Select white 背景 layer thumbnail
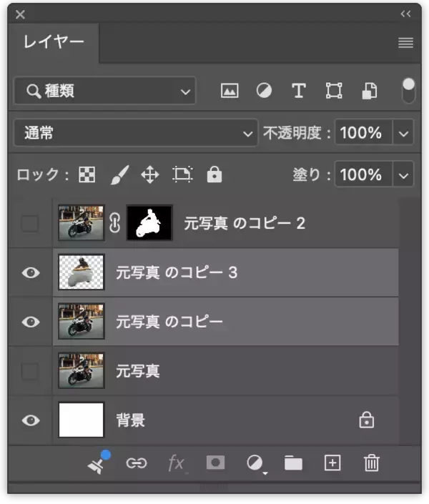429x504 pixels. (82, 420)
